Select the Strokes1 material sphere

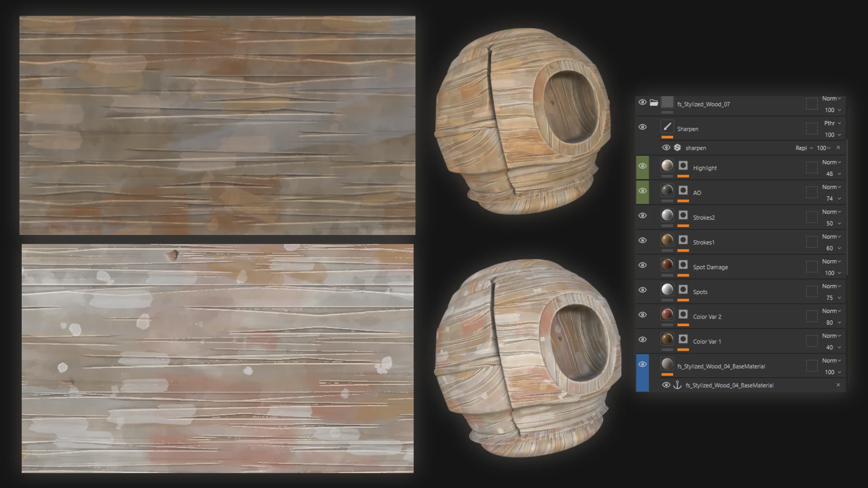coord(667,240)
